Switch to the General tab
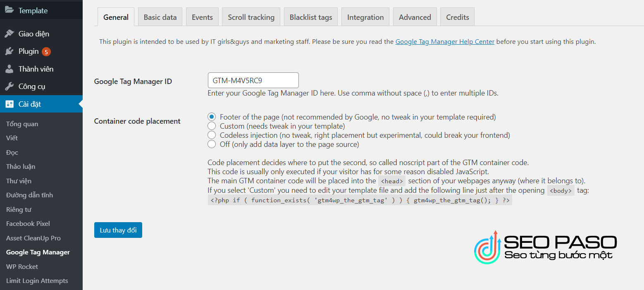 pos(116,17)
